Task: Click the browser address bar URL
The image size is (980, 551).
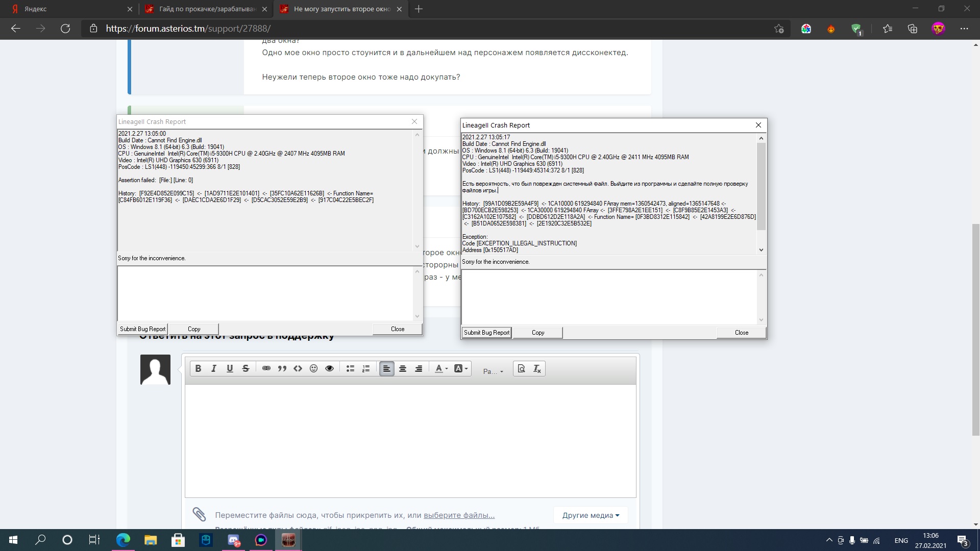Action: coord(188,29)
